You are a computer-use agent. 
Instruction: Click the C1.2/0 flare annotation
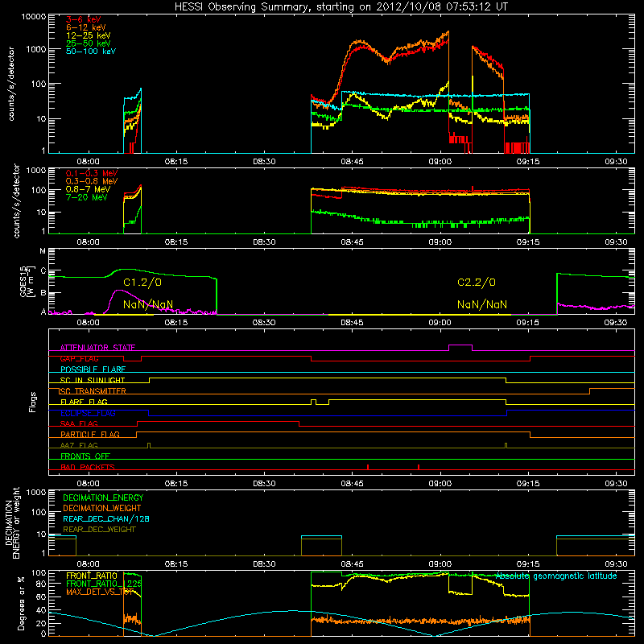[142, 283]
